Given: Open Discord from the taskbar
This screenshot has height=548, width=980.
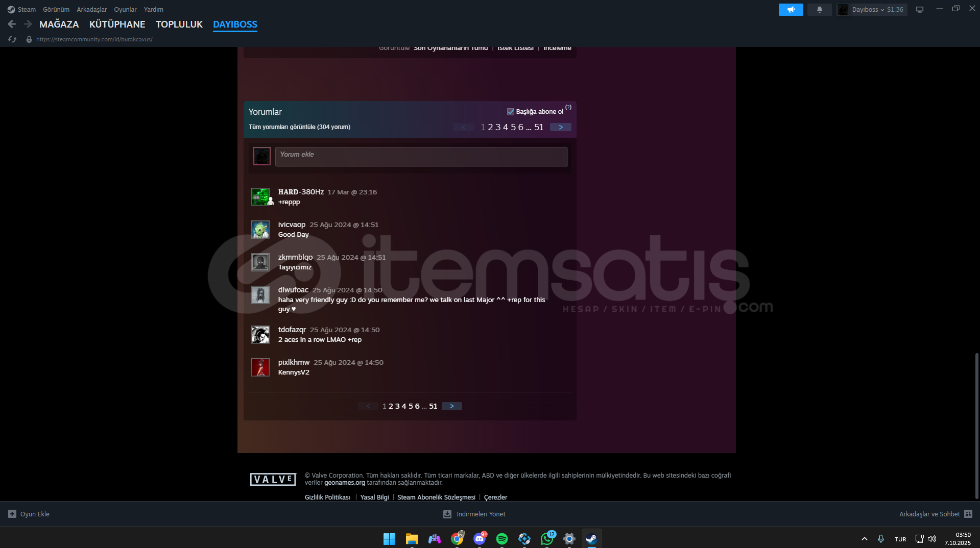Looking at the screenshot, I should coord(480,539).
